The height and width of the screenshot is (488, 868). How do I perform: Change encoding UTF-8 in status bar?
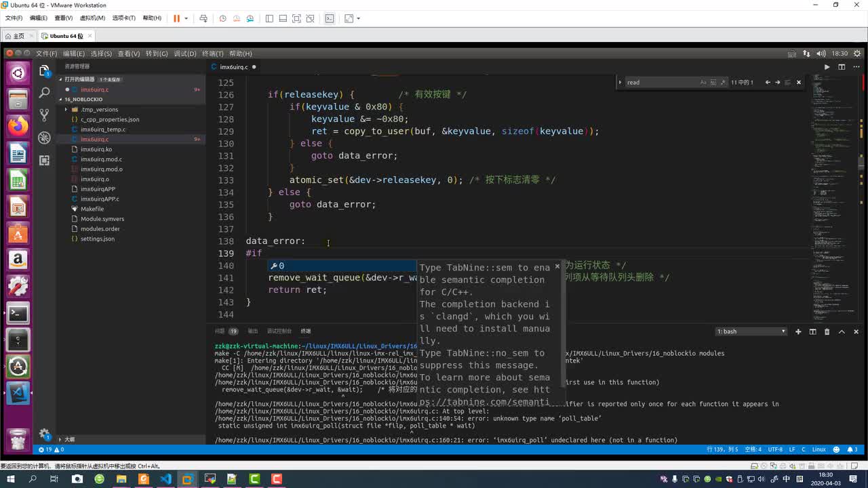pos(775,449)
